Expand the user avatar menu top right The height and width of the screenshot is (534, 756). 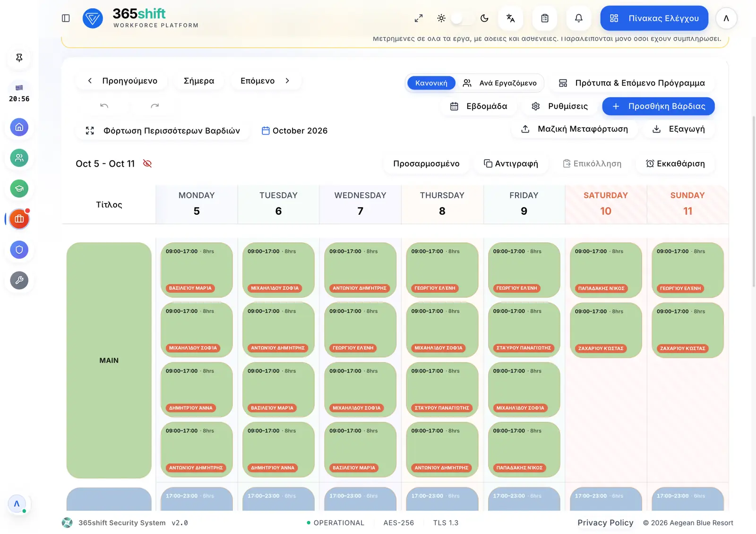(x=726, y=18)
